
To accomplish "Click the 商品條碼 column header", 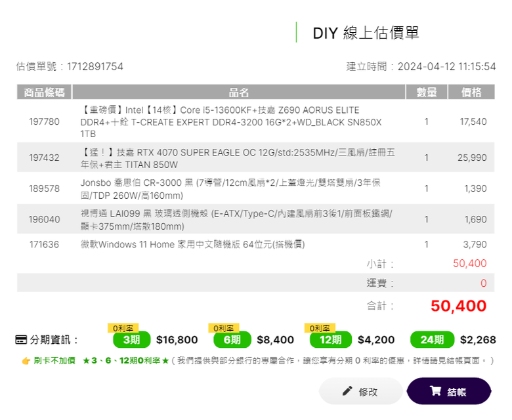I will point(44,92).
